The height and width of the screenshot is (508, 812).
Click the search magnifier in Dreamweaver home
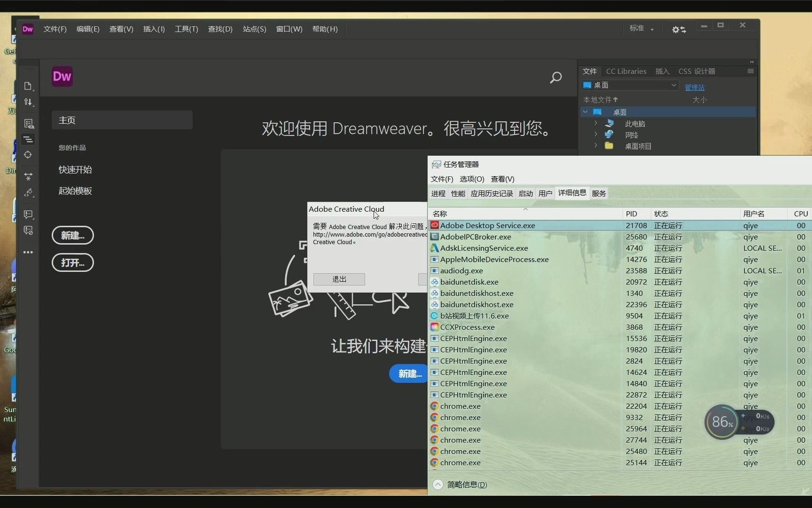(556, 78)
